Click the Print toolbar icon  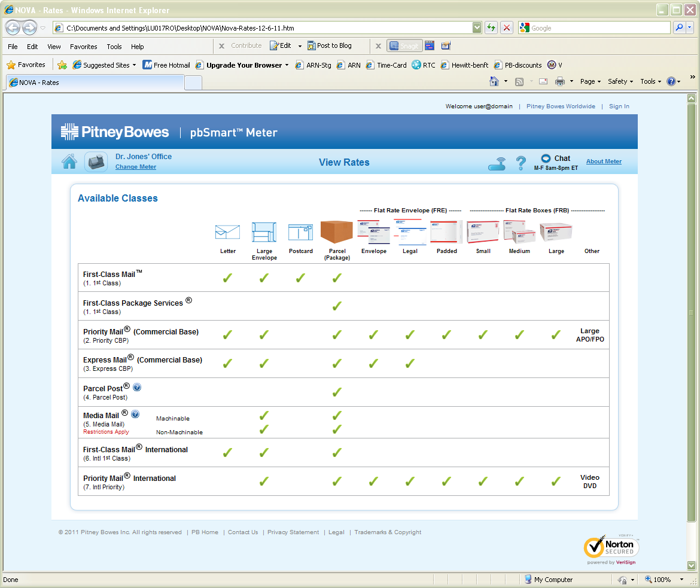coord(560,81)
